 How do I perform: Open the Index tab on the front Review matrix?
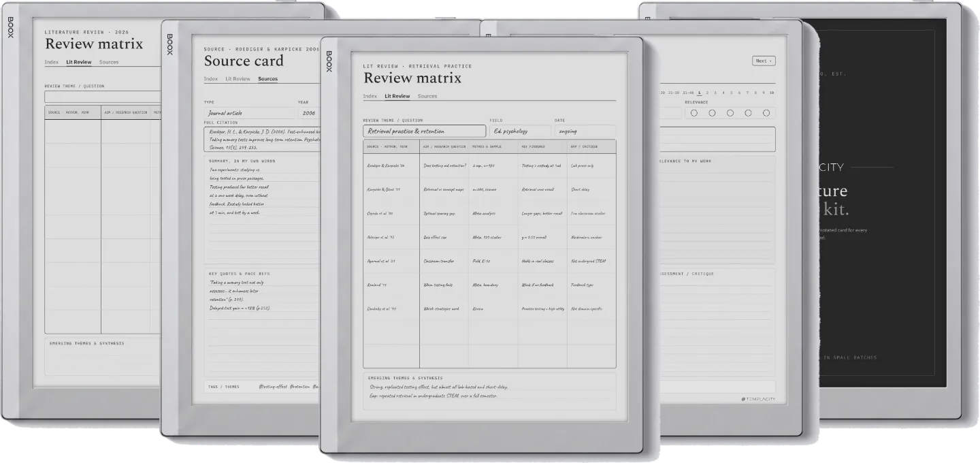[370, 96]
